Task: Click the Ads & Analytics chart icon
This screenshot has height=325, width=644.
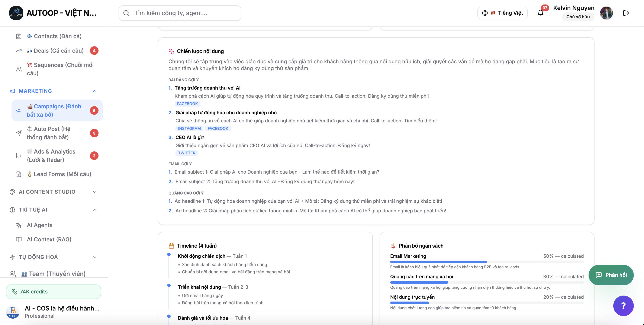Action: [19, 156]
